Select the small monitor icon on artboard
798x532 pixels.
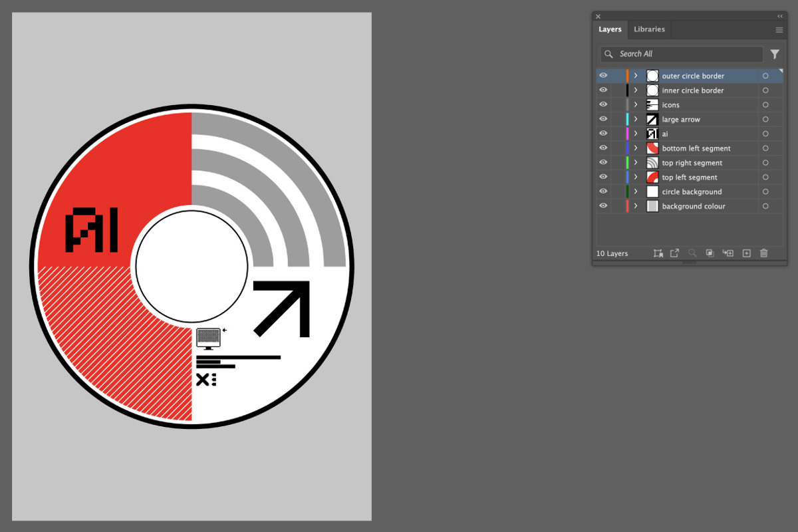click(x=208, y=338)
